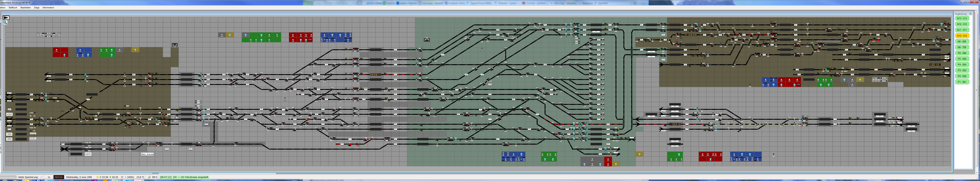Click the Zuglenkung panel title
Image resolution: width=980 pixels, height=181 pixels.
pos(961,14)
